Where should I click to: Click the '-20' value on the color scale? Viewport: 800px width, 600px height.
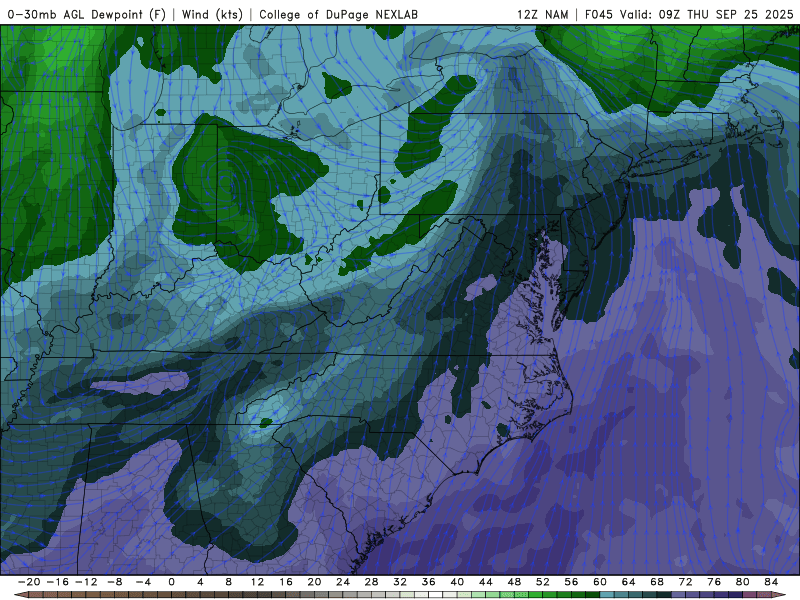[x=29, y=582]
